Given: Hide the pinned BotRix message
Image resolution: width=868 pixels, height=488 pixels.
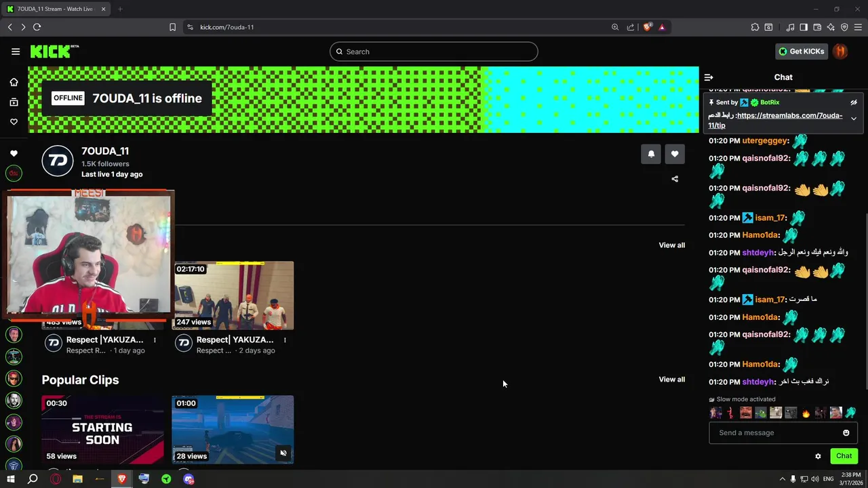Looking at the screenshot, I should [854, 102].
